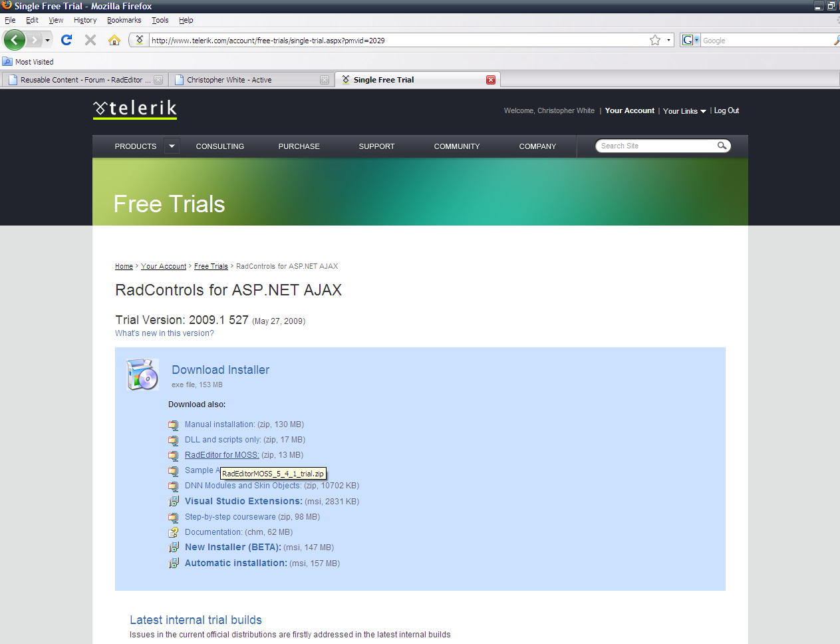Open PURCHASE in the site navigation

coord(299,146)
